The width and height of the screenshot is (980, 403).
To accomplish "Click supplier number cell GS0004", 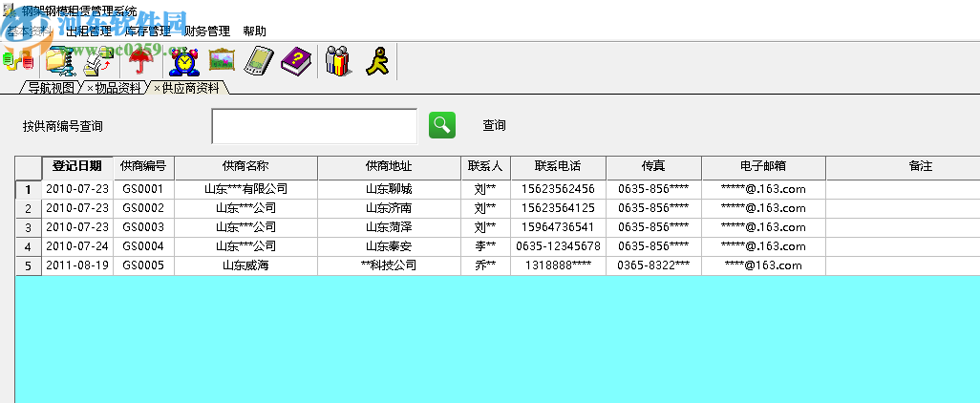I will click(x=143, y=246).
